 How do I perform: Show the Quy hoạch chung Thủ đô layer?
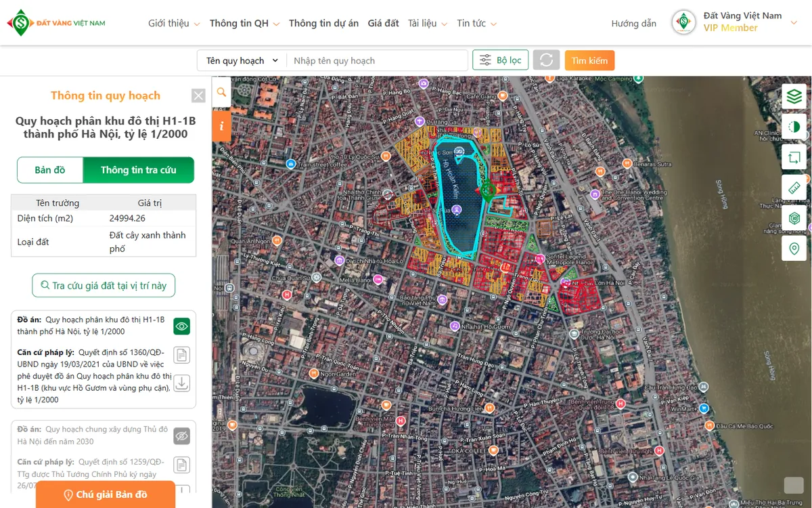click(x=181, y=436)
